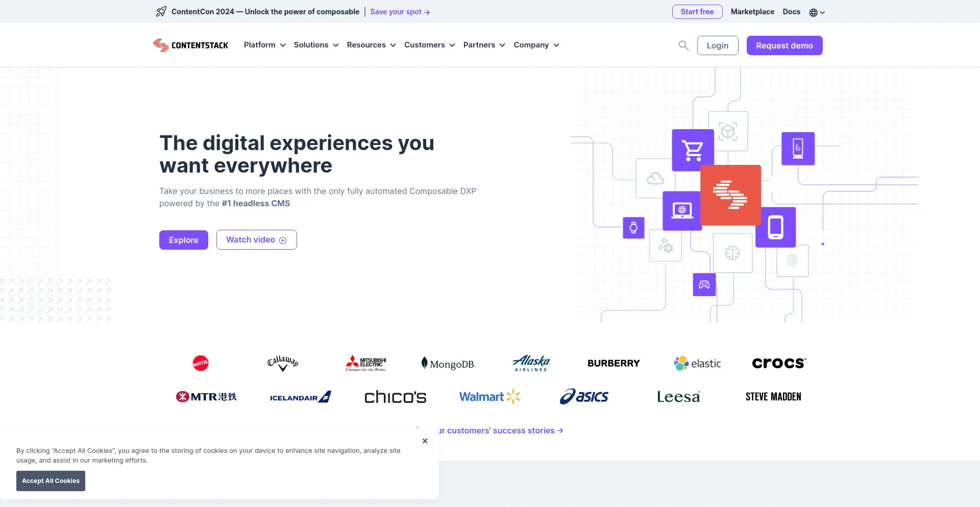Click the touch phone tile at top right
Viewport: 980px width, 507px height.
(798, 149)
